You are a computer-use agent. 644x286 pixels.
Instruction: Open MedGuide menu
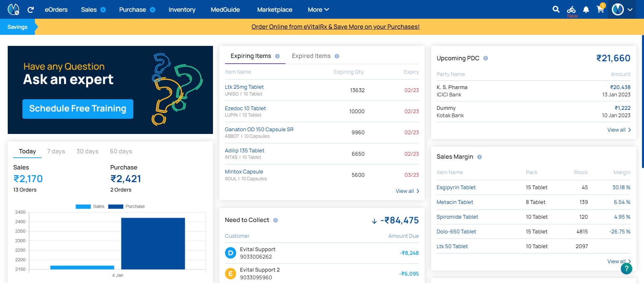[x=225, y=10]
